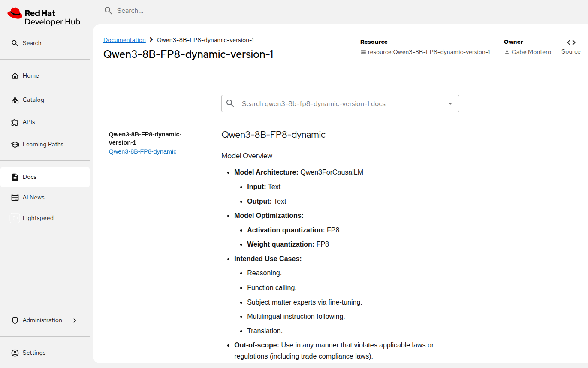Open Lightspeed from its sidebar icon
Screen dimensions: 588x368
point(15,218)
